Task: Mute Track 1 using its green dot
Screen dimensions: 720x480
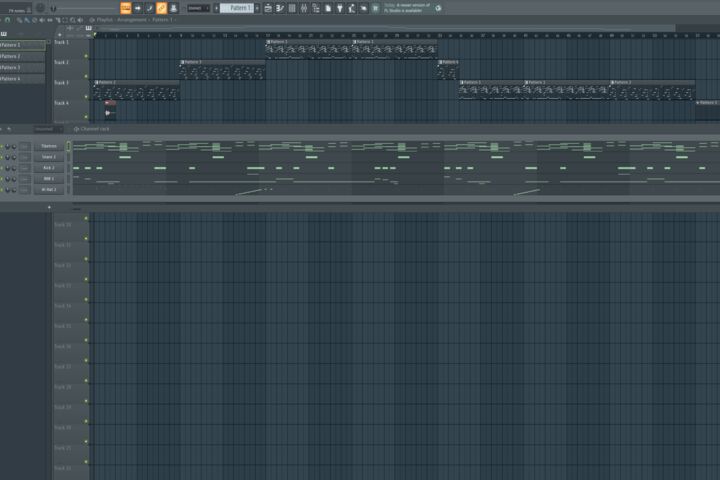Action: tap(86, 56)
